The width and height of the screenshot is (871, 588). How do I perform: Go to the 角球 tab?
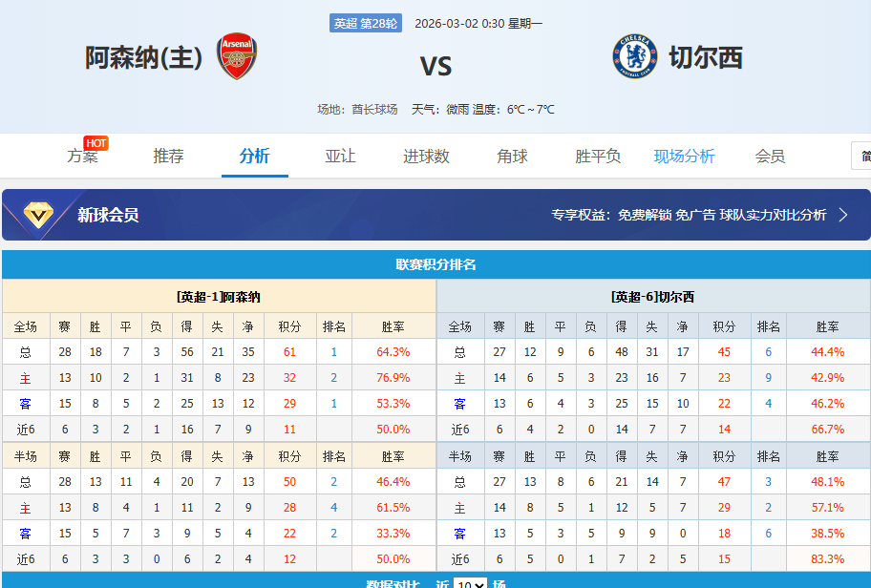[x=512, y=157]
